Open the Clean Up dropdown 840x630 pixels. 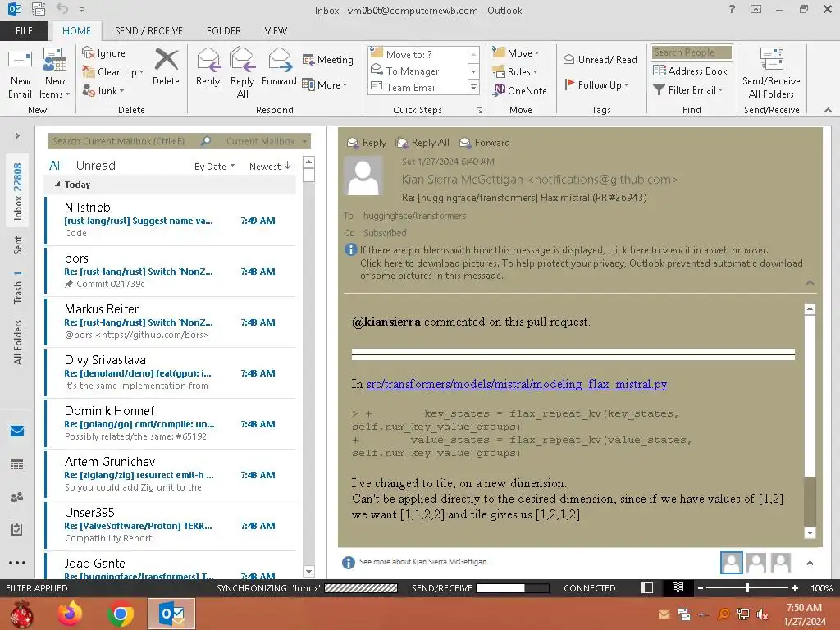[x=113, y=72]
